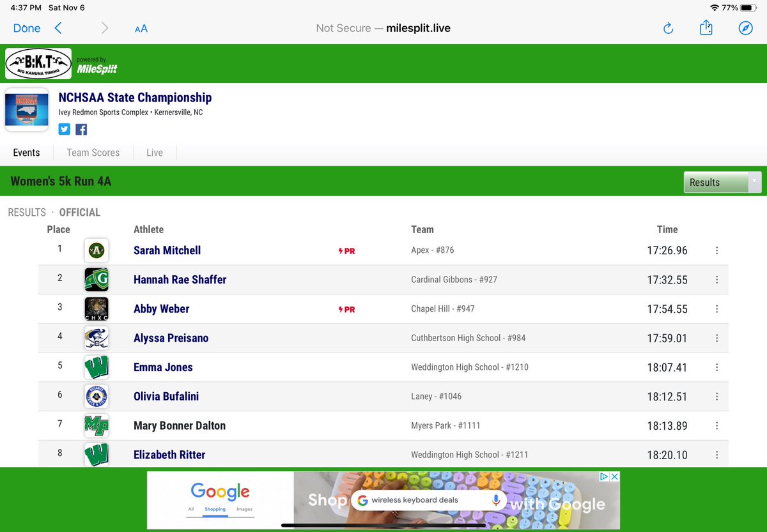Open more options for Sarah Mitchell's row

pos(717,250)
